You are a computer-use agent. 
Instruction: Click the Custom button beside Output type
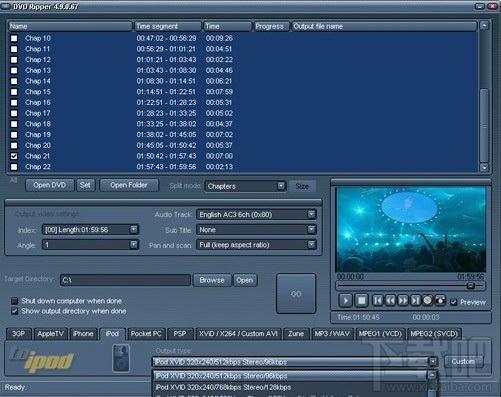click(x=464, y=361)
